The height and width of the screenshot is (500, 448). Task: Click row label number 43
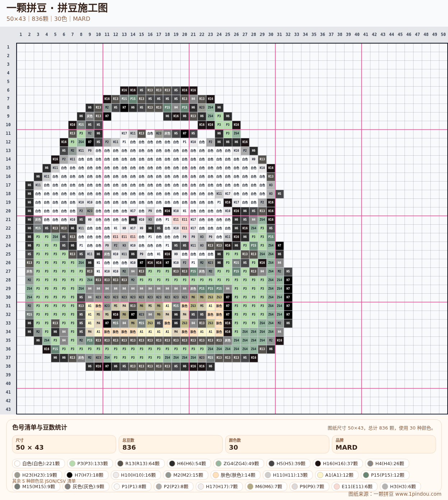[x=8, y=409]
